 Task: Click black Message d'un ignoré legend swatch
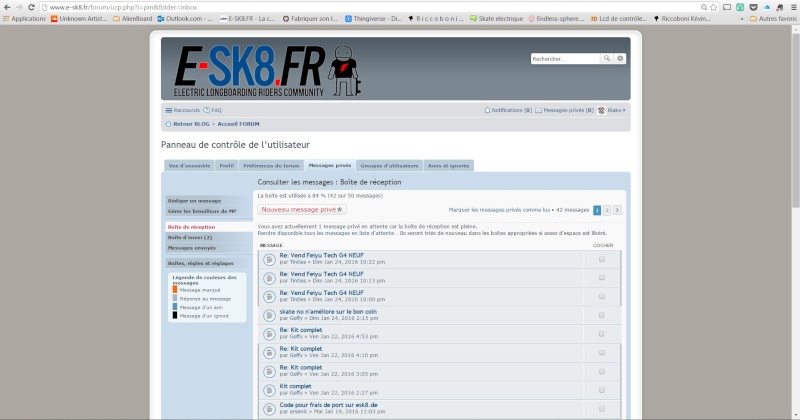pyautogui.click(x=174, y=315)
